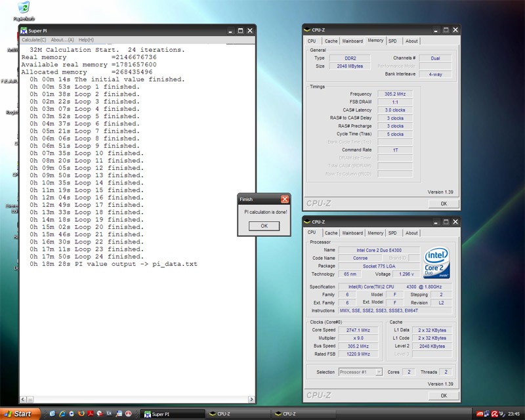Click the Core Speed value field
The height and width of the screenshot is (420, 525).
[x=360, y=330]
